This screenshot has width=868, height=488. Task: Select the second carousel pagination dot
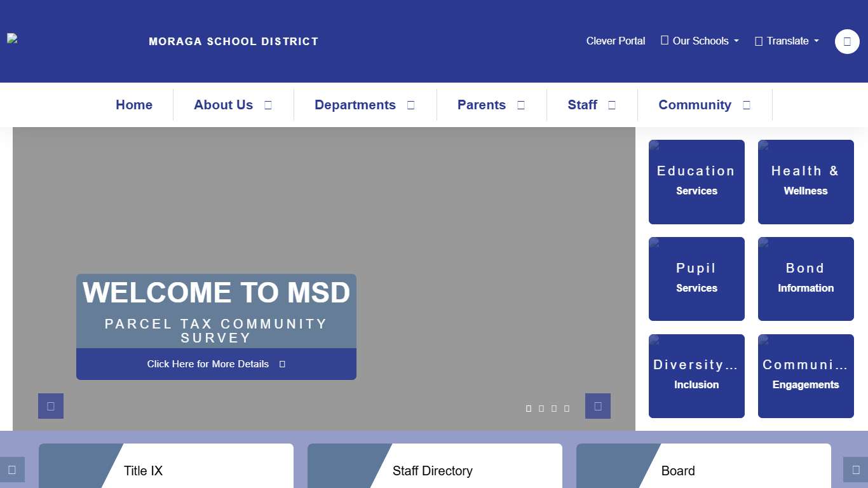point(541,409)
